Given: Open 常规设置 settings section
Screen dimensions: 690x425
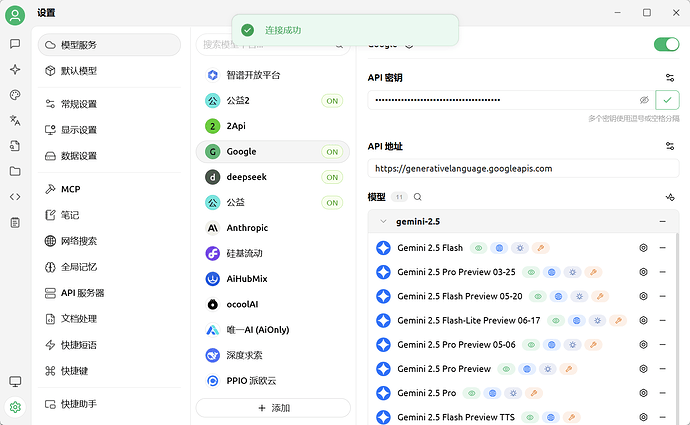Looking at the screenshot, I should coord(109,104).
